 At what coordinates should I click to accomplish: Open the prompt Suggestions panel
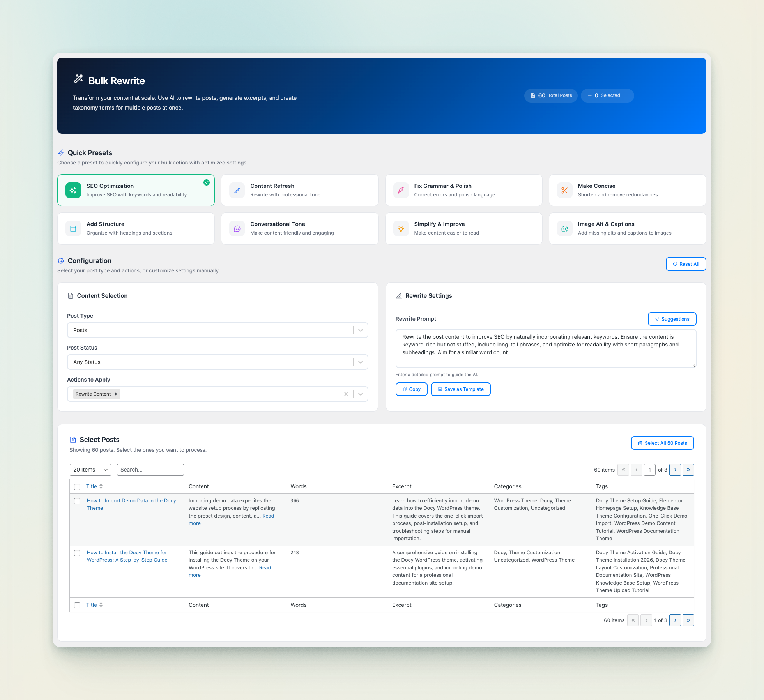tap(672, 319)
